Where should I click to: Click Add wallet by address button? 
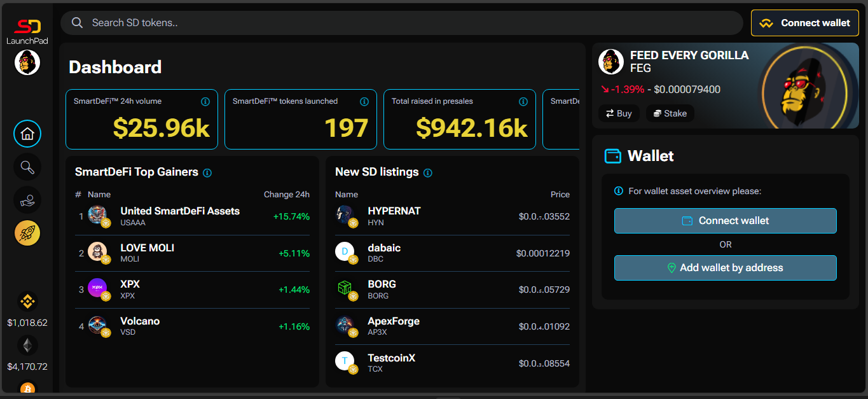[725, 268]
